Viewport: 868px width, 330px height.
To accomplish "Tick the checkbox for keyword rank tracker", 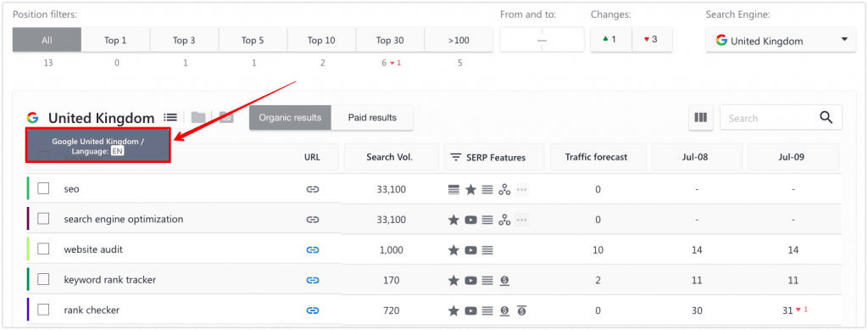I will [43, 280].
